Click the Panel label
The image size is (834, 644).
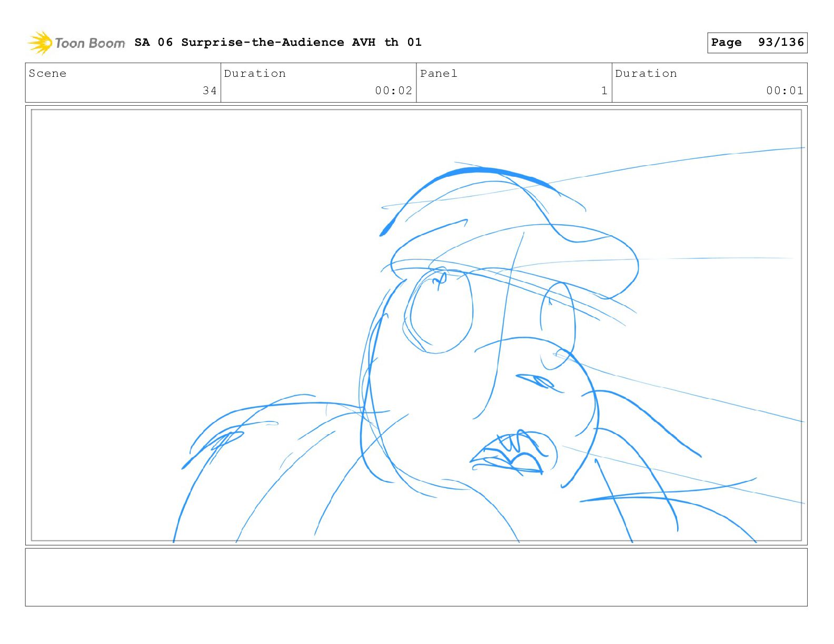click(x=439, y=74)
